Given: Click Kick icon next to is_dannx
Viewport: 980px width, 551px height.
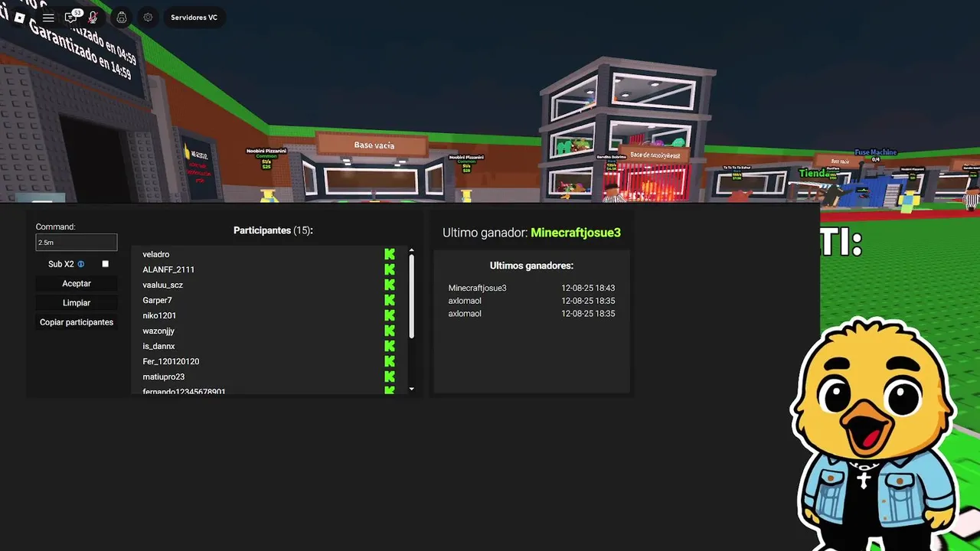Looking at the screenshot, I should 390,346.
